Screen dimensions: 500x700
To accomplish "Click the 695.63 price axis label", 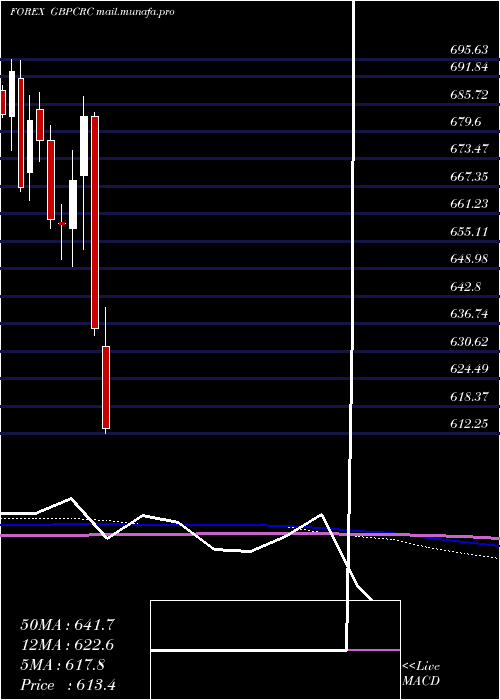I will pos(469,50).
